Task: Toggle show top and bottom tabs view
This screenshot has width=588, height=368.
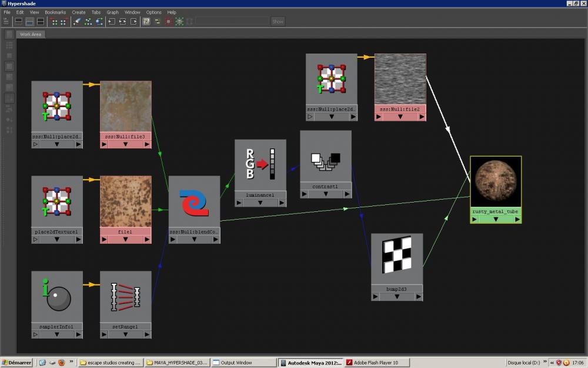Action: (x=41, y=21)
